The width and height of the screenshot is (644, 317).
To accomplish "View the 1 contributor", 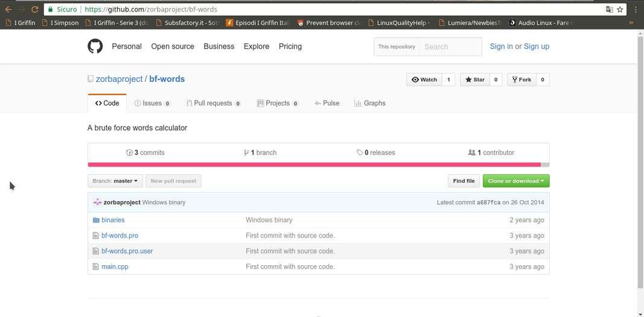I will (x=491, y=152).
